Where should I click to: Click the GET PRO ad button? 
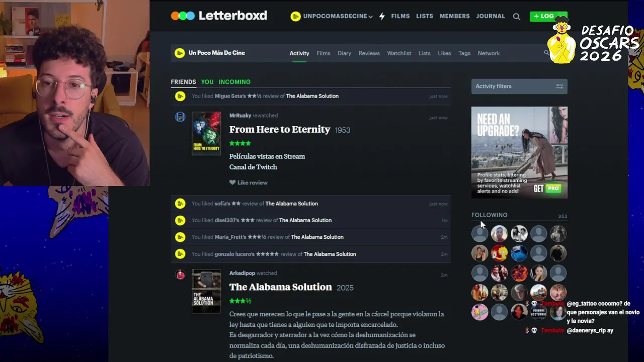[547, 189]
